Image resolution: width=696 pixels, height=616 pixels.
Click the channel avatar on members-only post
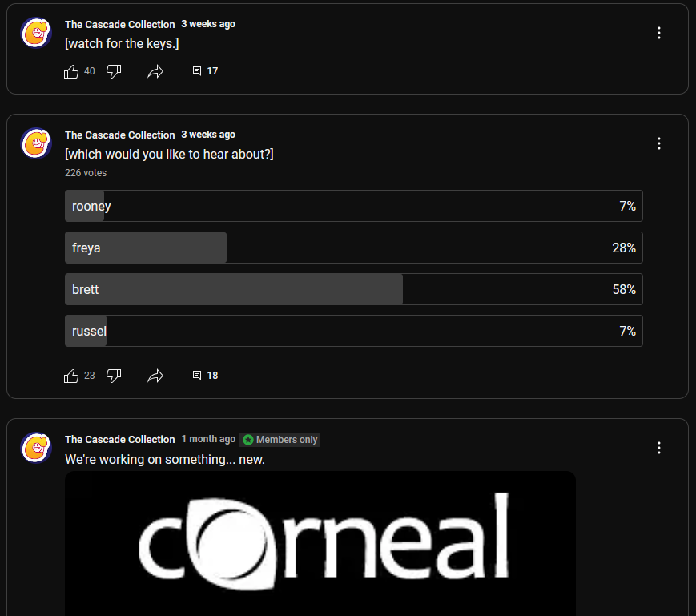(x=36, y=448)
